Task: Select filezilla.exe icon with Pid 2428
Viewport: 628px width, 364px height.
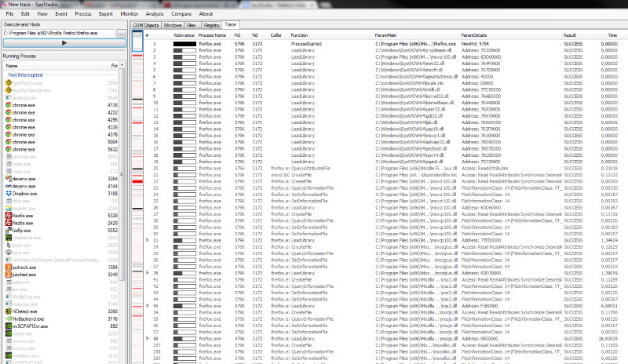Action: (x=9, y=223)
